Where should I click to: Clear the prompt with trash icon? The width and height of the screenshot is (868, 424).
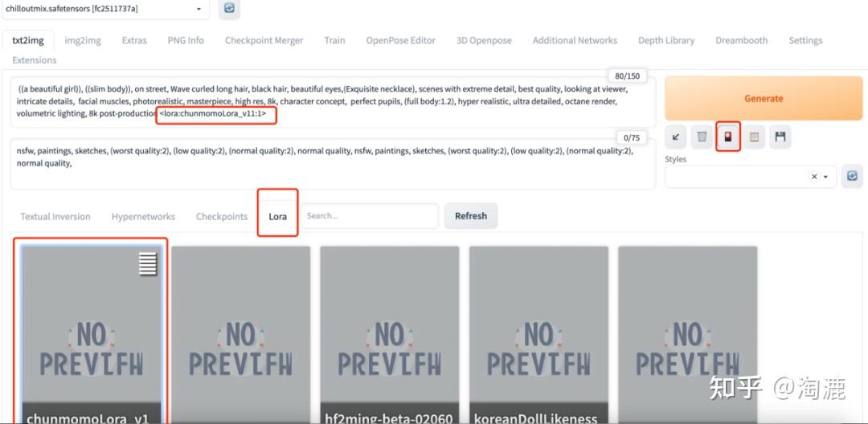[x=702, y=137]
